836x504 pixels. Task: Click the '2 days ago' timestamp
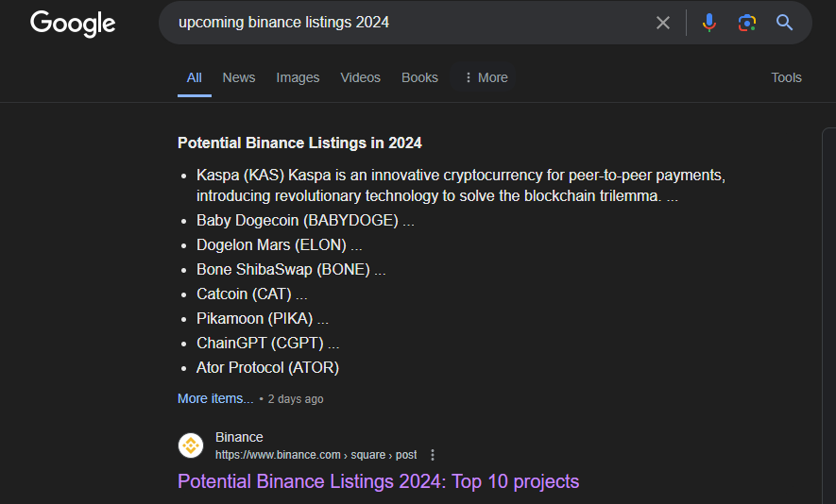(296, 399)
